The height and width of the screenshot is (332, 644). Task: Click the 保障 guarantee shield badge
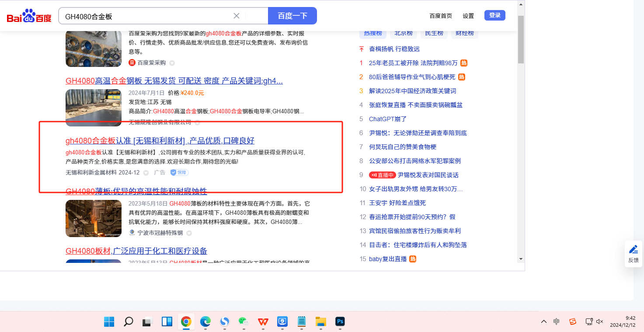click(x=179, y=172)
